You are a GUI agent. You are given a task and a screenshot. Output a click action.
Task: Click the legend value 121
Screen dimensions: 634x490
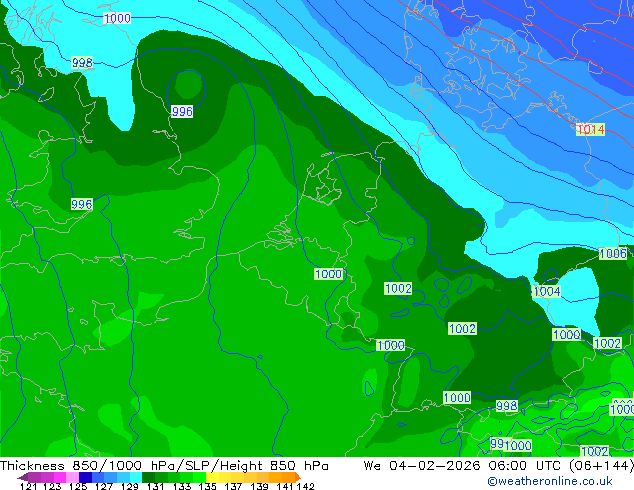tap(31, 486)
